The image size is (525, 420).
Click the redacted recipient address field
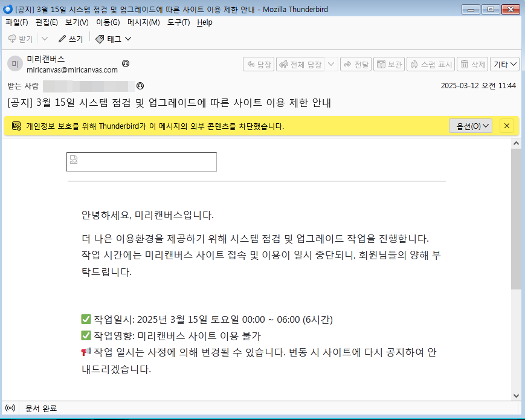pos(89,86)
